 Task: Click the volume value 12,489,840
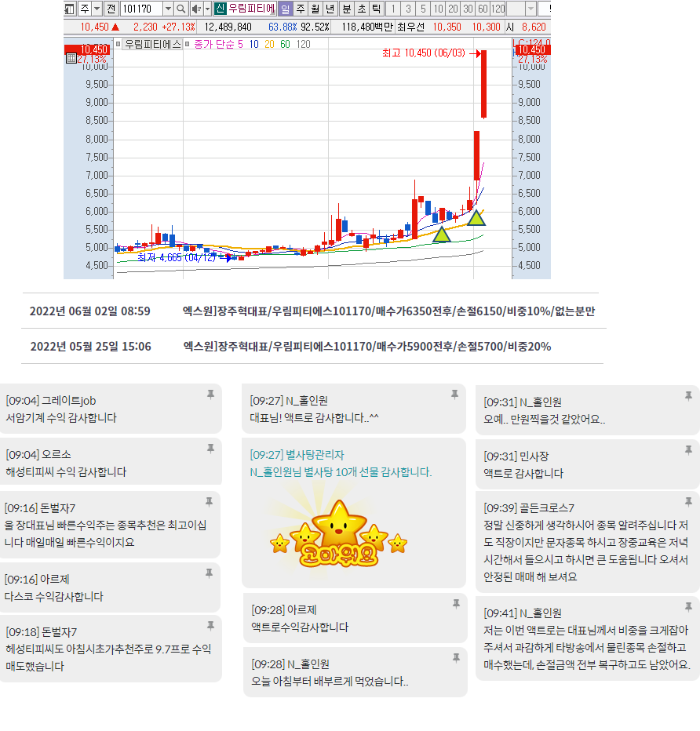point(228,27)
